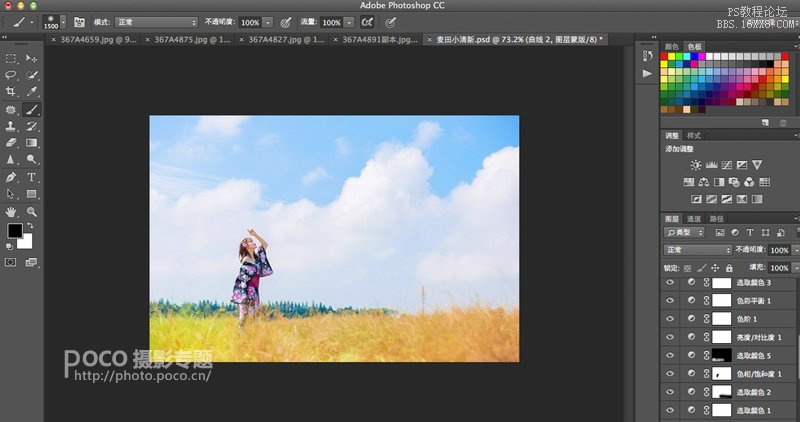Switch to the 367A4827.jpg document tab

click(x=286, y=39)
